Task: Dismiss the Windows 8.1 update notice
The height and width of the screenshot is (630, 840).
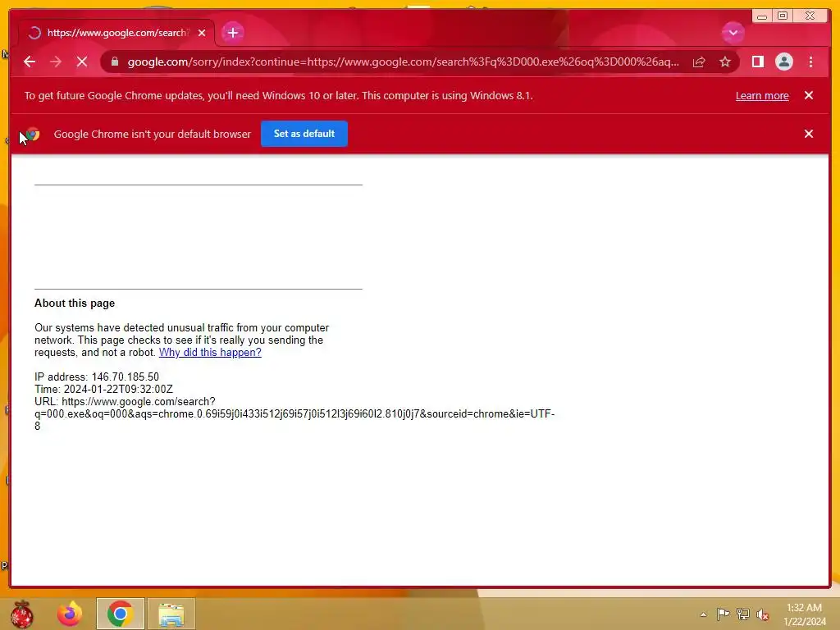Action: pos(808,95)
